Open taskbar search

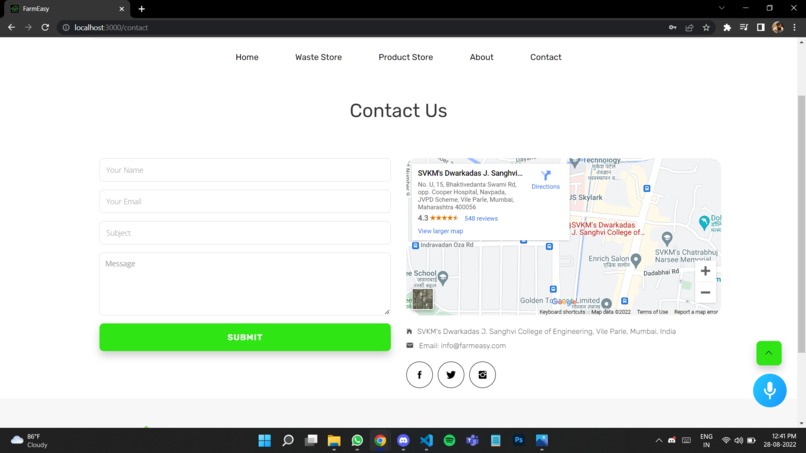(288, 440)
